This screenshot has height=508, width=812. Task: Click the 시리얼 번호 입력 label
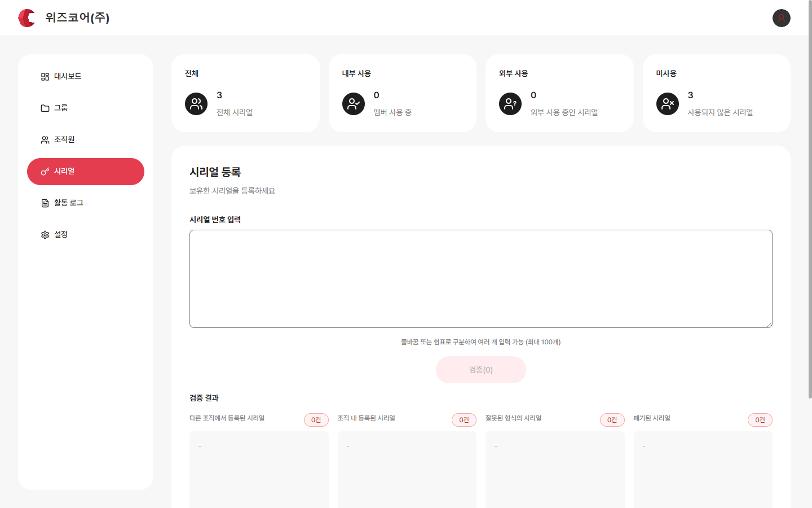point(215,220)
